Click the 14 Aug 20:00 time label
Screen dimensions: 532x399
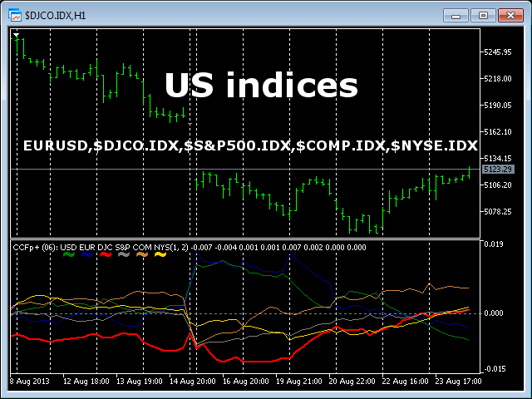tap(193, 382)
